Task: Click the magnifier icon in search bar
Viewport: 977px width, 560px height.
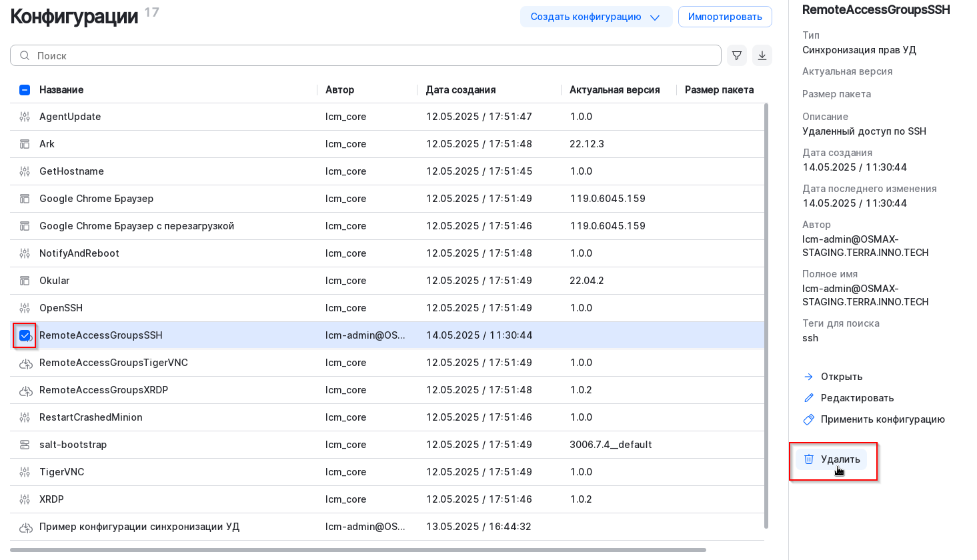Action: [23, 55]
